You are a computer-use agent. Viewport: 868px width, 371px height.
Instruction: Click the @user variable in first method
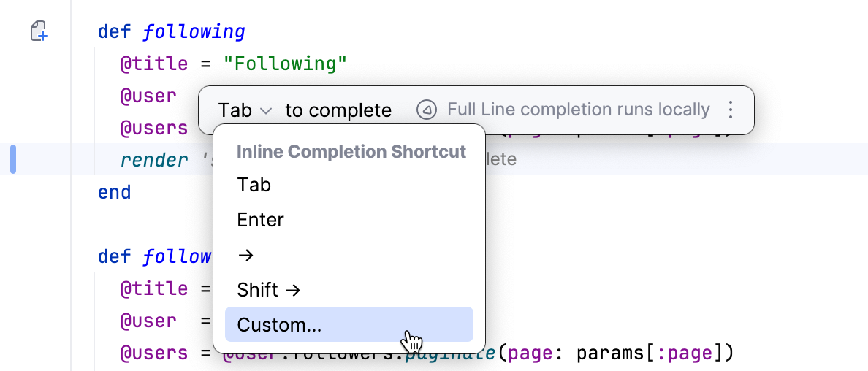tap(148, 96)
